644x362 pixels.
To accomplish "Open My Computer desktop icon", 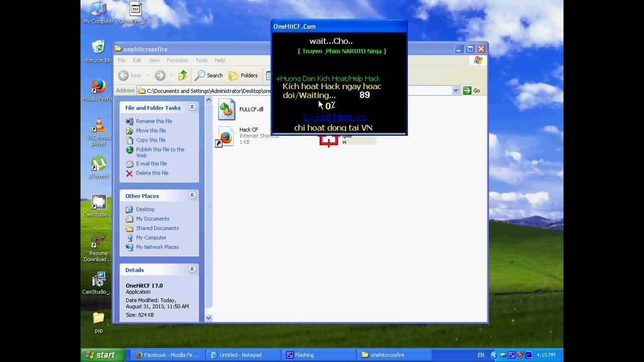I will pos(99,13).
